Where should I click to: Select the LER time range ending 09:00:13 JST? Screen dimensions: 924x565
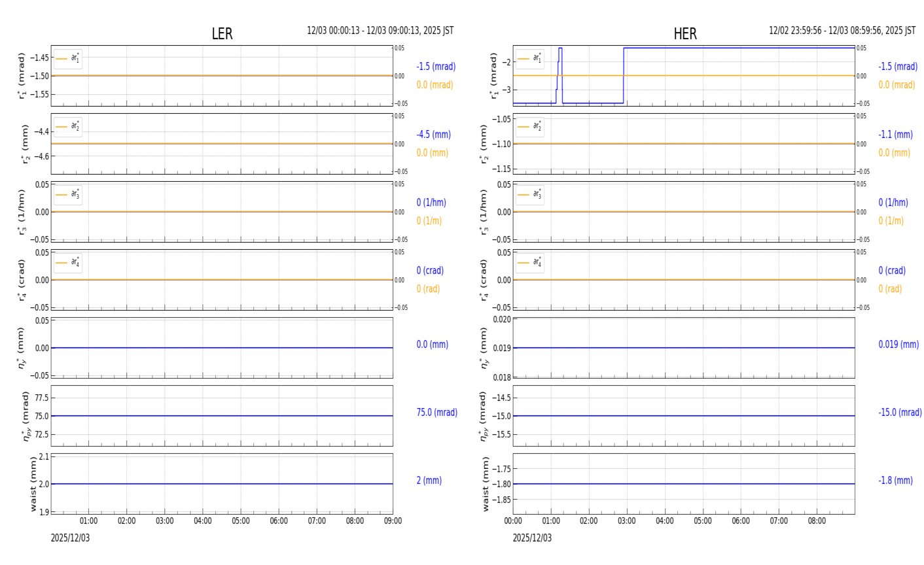click(x=380, y=31)
